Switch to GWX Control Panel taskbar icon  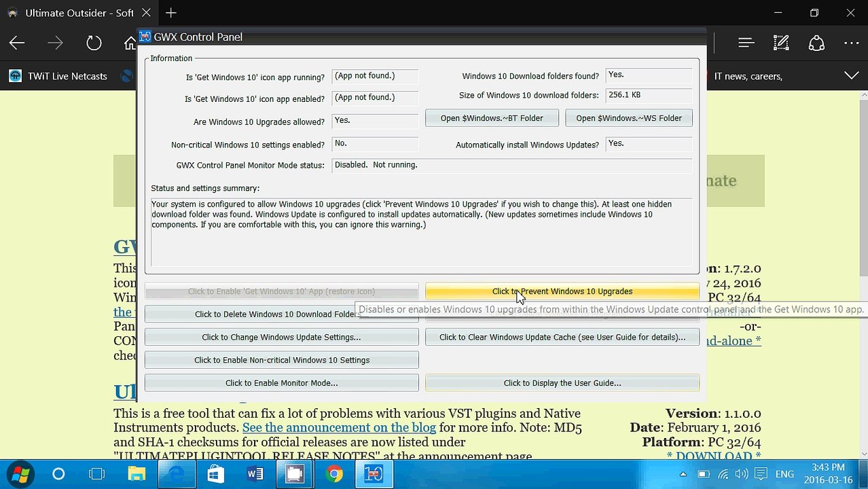[x=374, y=474]
